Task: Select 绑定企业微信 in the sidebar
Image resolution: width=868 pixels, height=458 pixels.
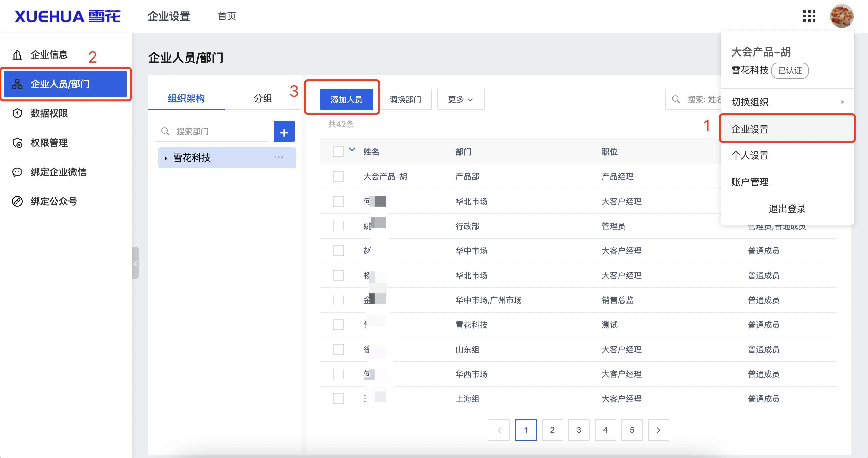Action: pos(58,172)
